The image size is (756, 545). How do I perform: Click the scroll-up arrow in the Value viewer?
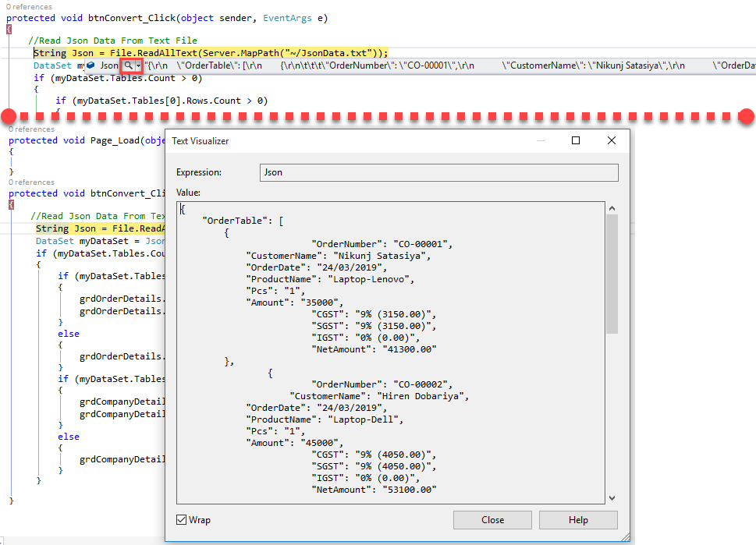[x=612, y=207]
